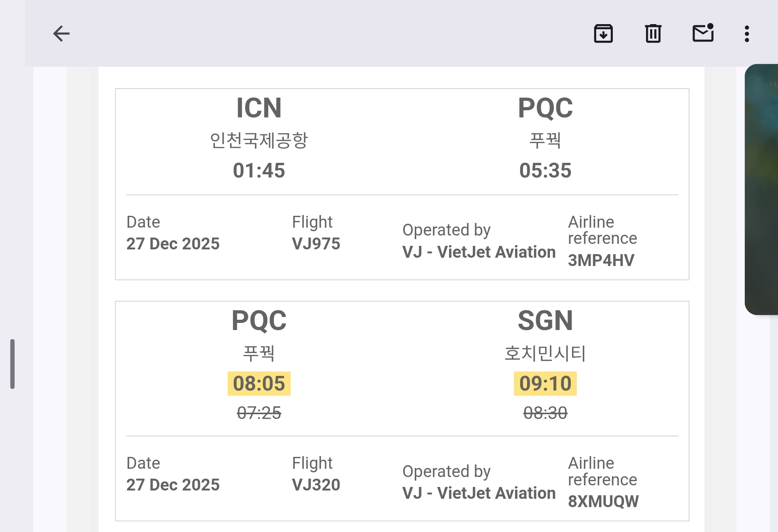Select the 05:35 arrival time
Screen dimensions: 778x532
(545, 170)
